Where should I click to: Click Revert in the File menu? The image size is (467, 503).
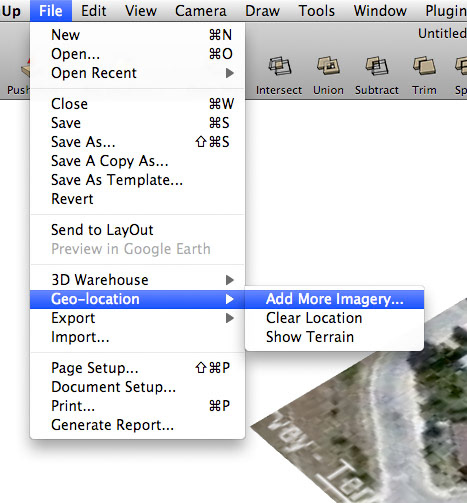click(x=138, y=199)
